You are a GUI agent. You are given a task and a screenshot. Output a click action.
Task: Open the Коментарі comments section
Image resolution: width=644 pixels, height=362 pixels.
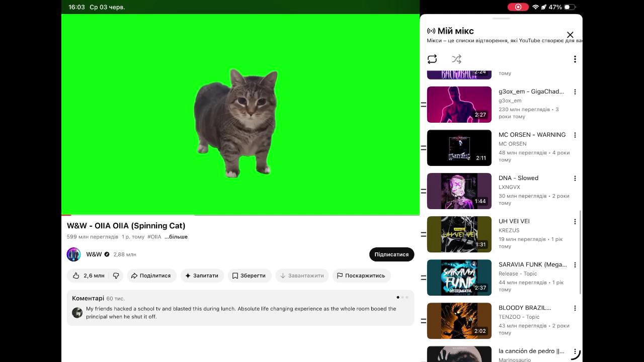tap(240, 308)
